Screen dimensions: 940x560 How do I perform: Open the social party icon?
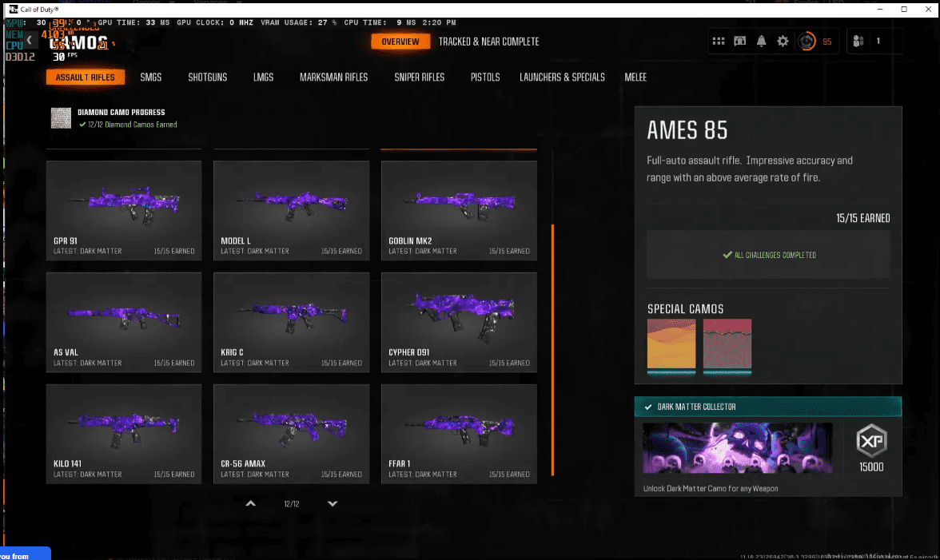click(859, 42)
